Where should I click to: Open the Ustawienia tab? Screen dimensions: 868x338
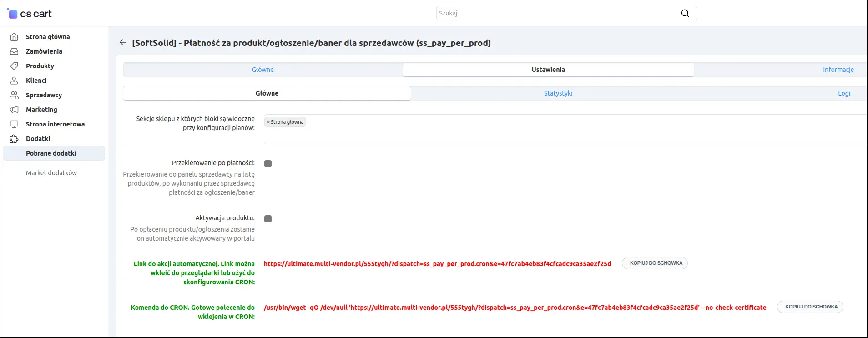[548, 70]
